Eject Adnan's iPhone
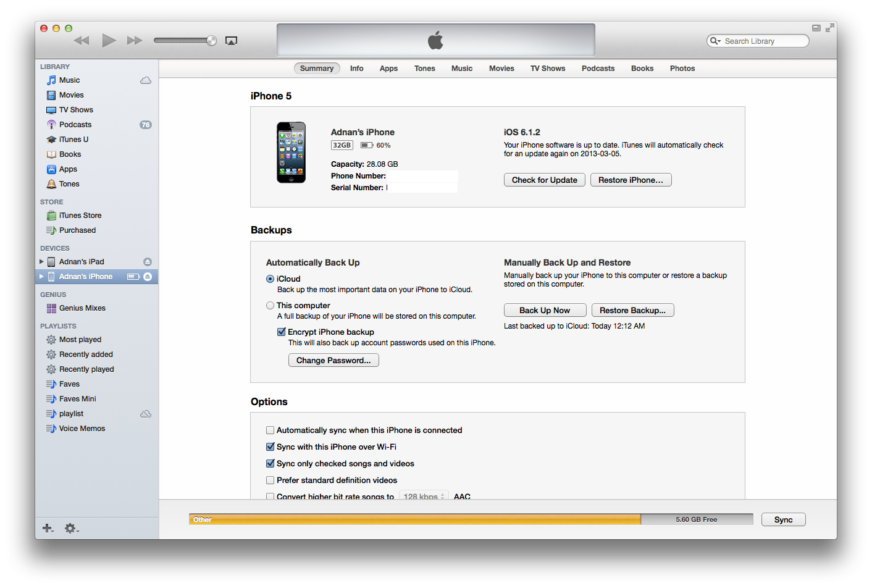 click(148, 277)
